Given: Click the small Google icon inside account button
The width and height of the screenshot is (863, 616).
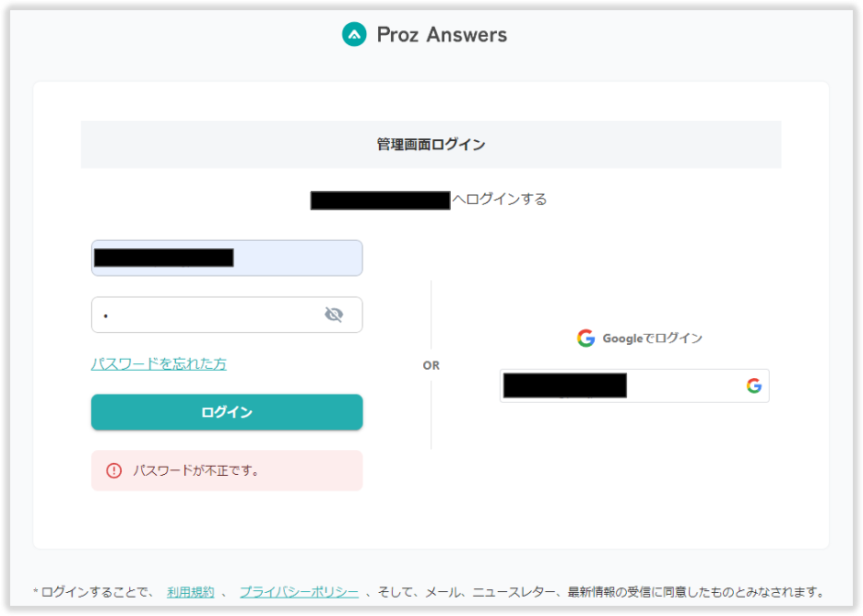Looking at the screenshot, I should coord(753,385).
